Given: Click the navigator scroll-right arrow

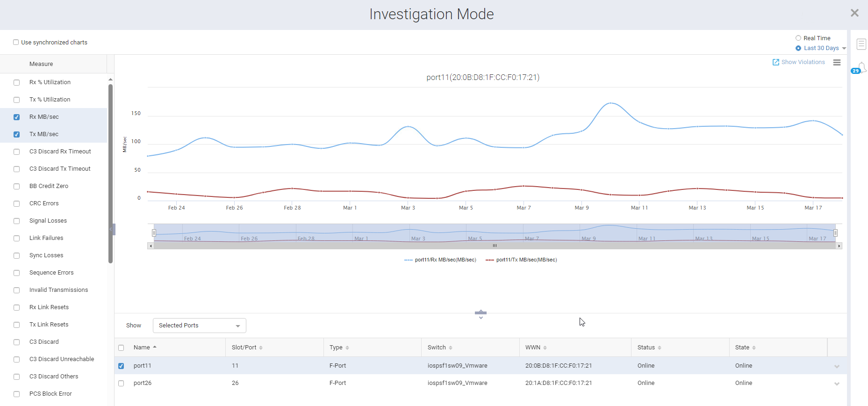Looking at the screenshot, I should point(839,246).
